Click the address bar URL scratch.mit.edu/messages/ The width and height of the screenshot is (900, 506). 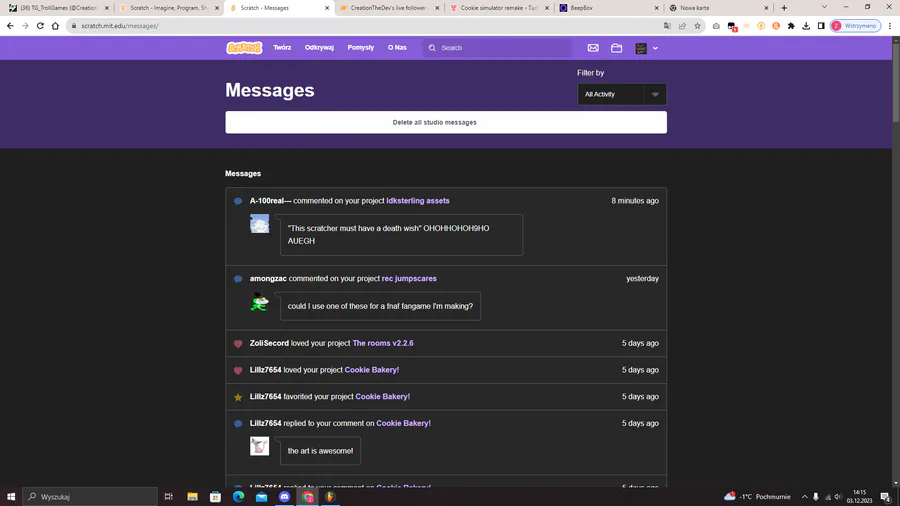pos(120,26)
